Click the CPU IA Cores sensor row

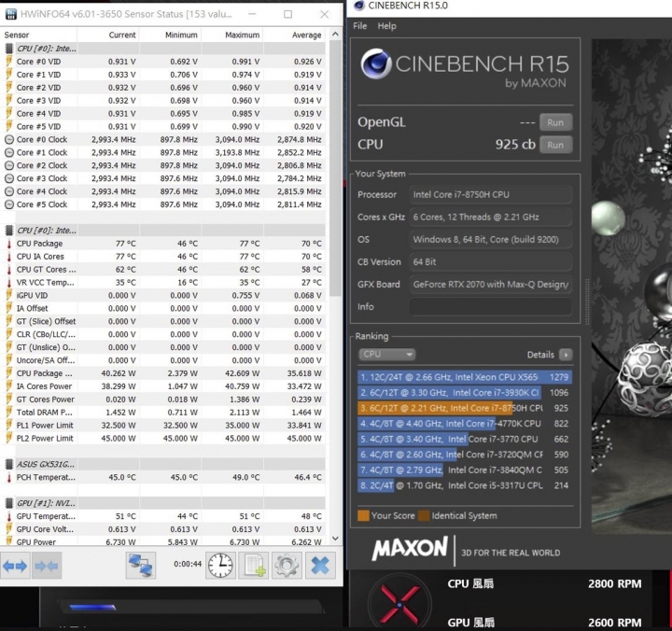coord(162,257)
